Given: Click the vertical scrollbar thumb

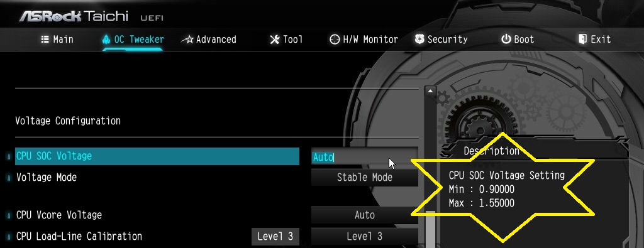Looking at the screenshot, I should pyautogui.click(x=430, y=230).
